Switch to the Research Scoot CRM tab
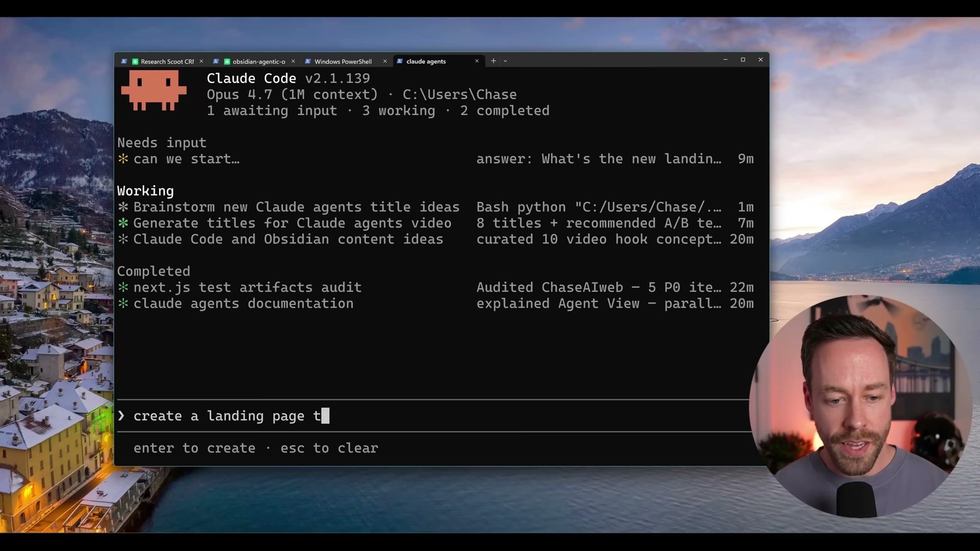Viewport: 980px width, 551px height. point(162,61)
